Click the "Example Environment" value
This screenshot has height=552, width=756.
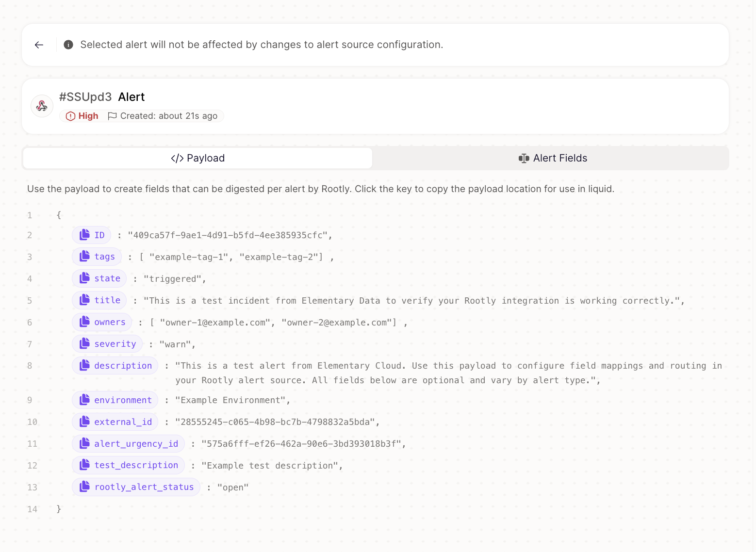coord(230,400)
